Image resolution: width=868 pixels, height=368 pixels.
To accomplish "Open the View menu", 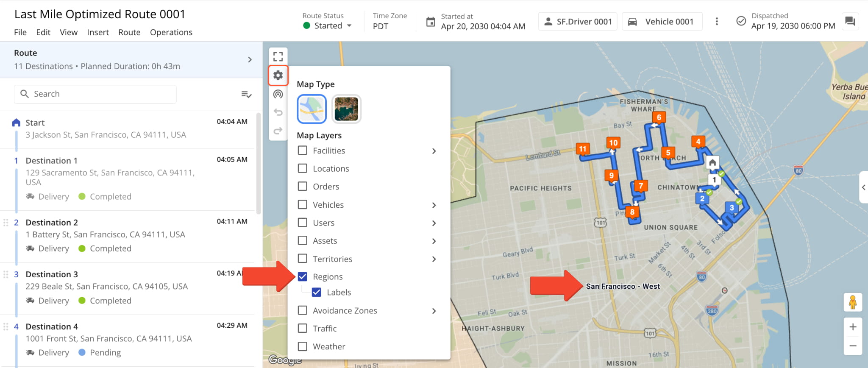I will [69, 32].
